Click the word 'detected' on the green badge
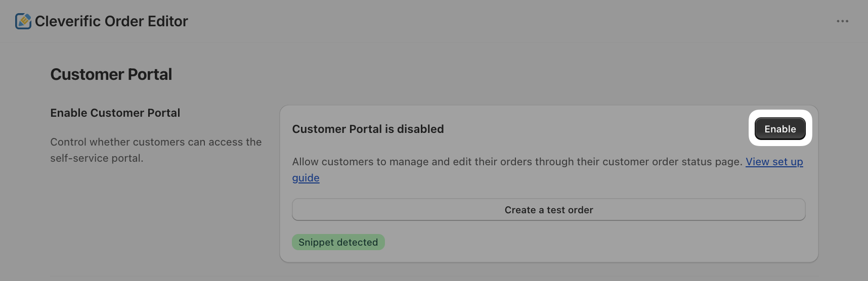 pos(357,242)
